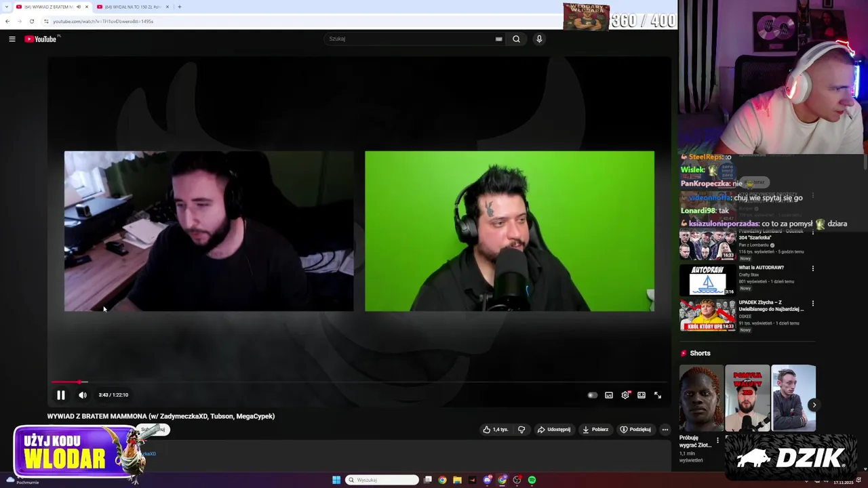Open Google Chrome from the taskbar

pyautogui.click(x=442, y=480)
